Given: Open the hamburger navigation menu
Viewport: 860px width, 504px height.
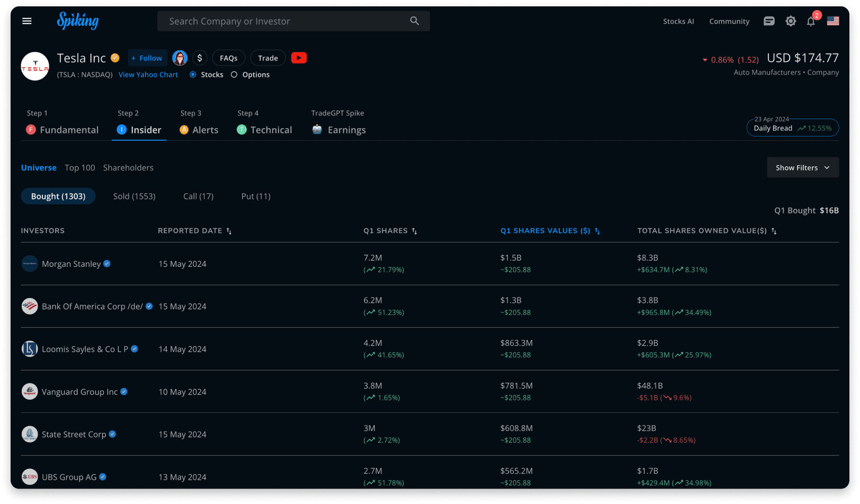Looking at the screenshot, I should coord(27,21).
